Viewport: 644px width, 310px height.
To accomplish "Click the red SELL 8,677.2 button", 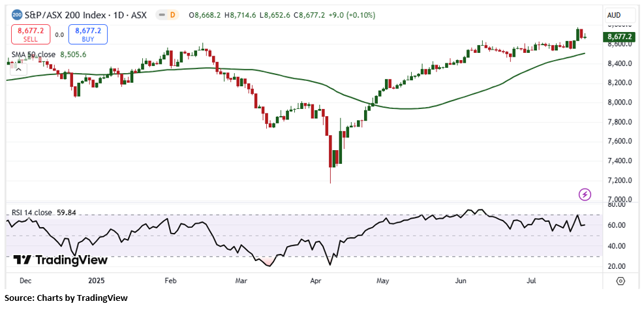I will point(31,35).
